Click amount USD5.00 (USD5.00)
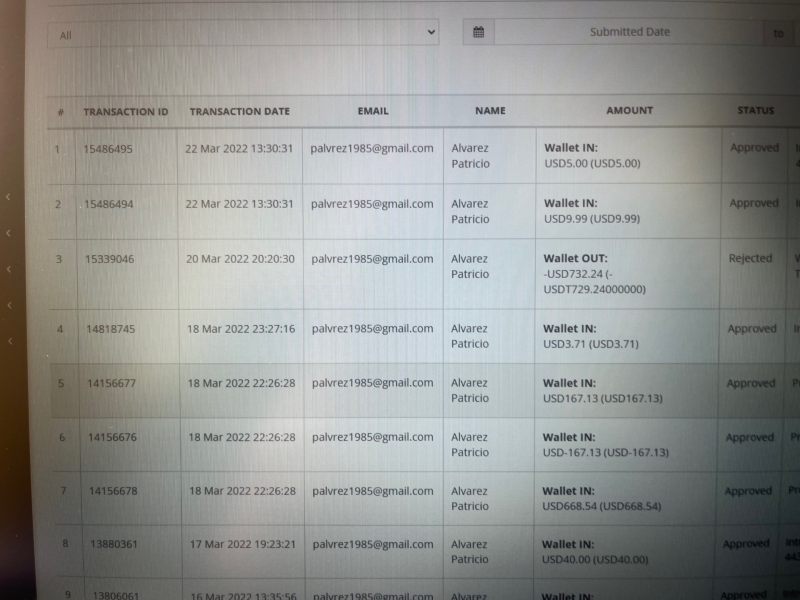This screenshot has height=600, width=800. 592,163
